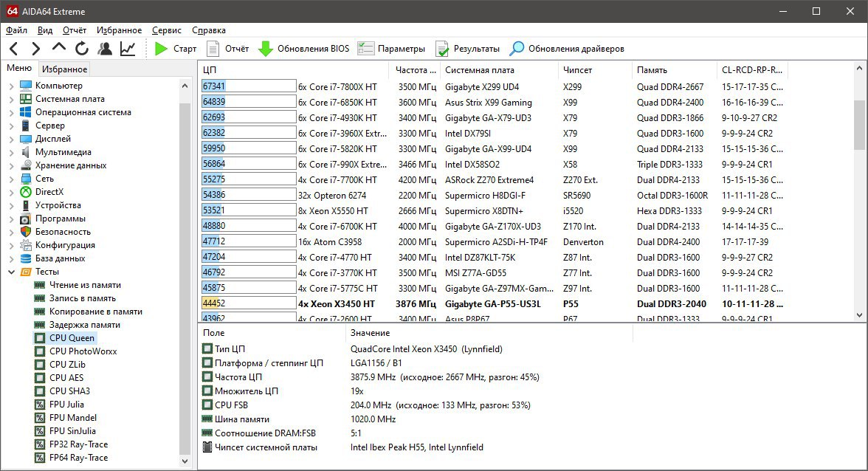Select the FP64 Ray-Trace test

pyautogui.click(x=78, y=458)
